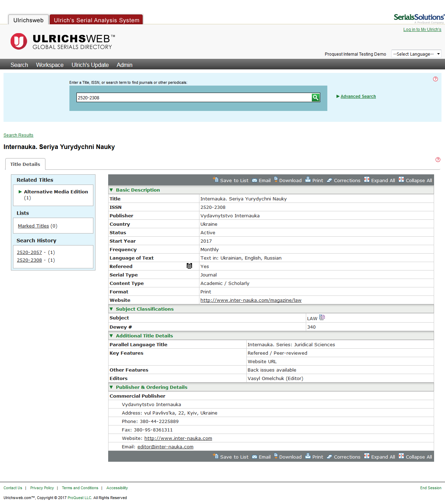The width and height of the screenshot is (445, 504).
Task: Click Log in to My Ulrich's
Action: tap(422, 30)
